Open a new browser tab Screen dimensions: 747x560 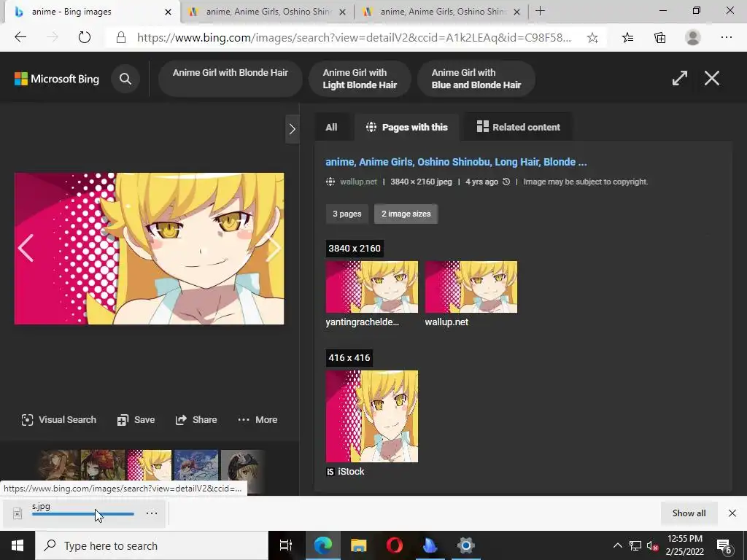click(540, 11)
